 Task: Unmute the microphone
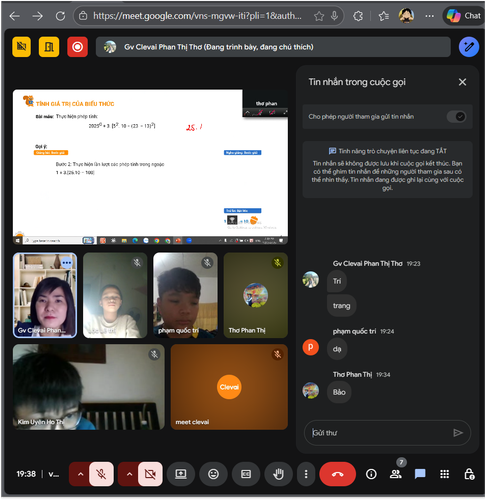tap(101, 474)
